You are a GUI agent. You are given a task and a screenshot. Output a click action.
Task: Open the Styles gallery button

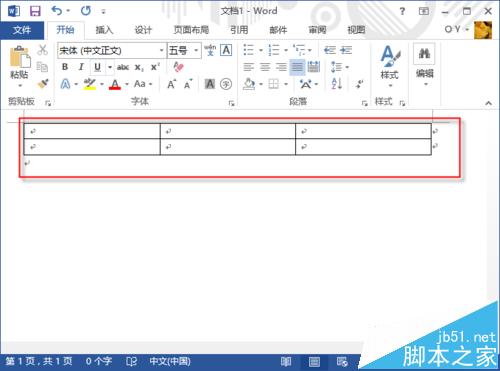390,66
